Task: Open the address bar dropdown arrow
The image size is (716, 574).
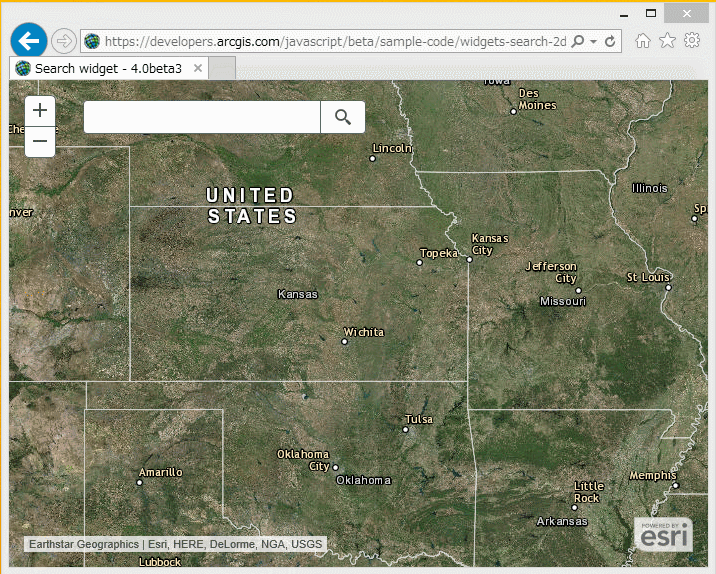Action: click(593, 42)
